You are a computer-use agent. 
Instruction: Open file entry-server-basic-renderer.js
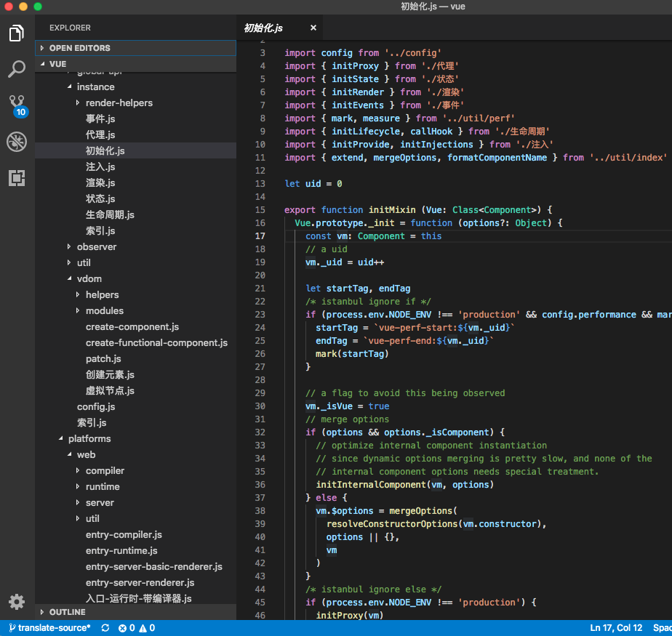[x=135, y=567]
